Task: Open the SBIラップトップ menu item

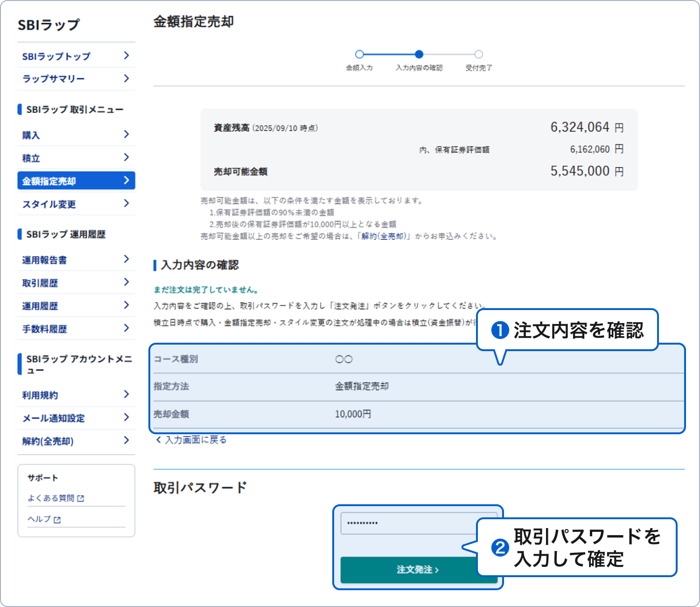Action: [56, 56]
